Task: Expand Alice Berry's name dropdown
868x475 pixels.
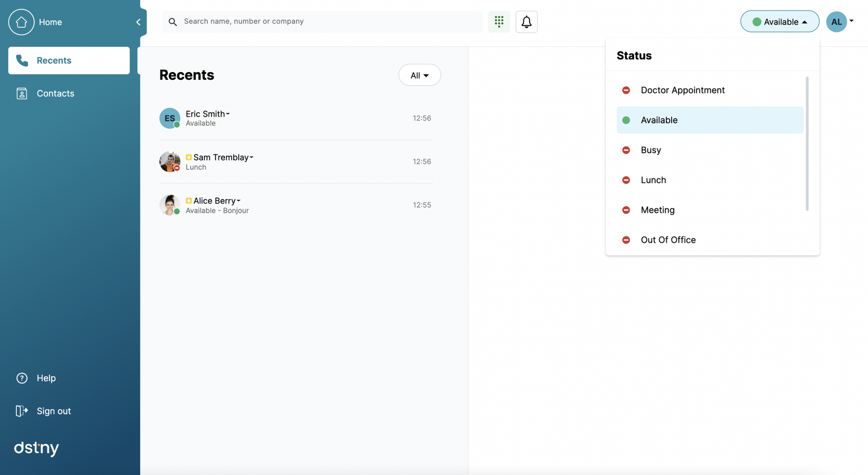Action: [238, 201]
